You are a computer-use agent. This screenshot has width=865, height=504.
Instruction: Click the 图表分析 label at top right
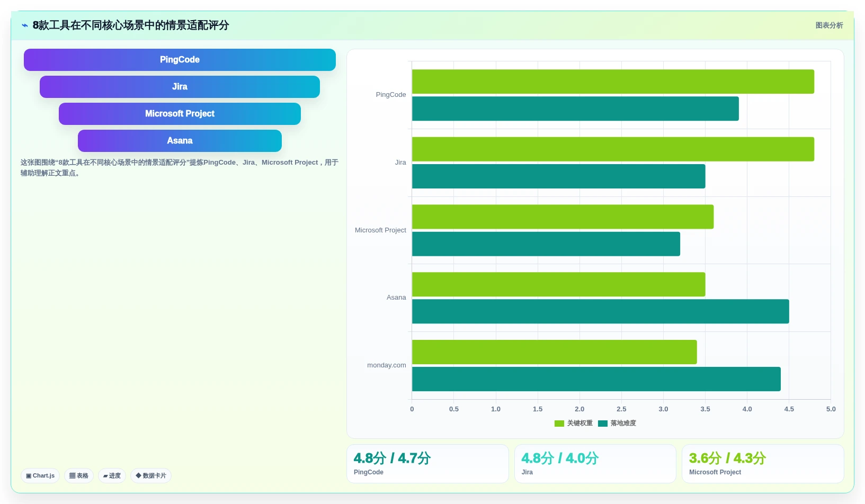[829, 25]
